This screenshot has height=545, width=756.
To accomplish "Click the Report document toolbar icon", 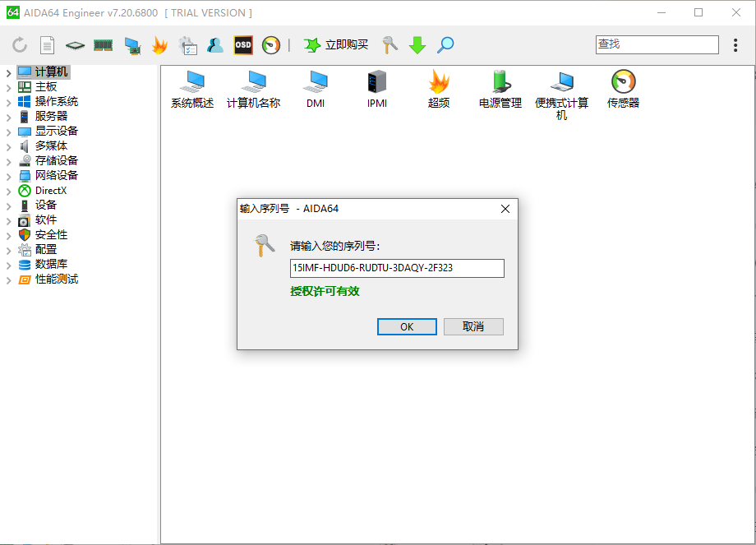I will click(x=48, y=45).
